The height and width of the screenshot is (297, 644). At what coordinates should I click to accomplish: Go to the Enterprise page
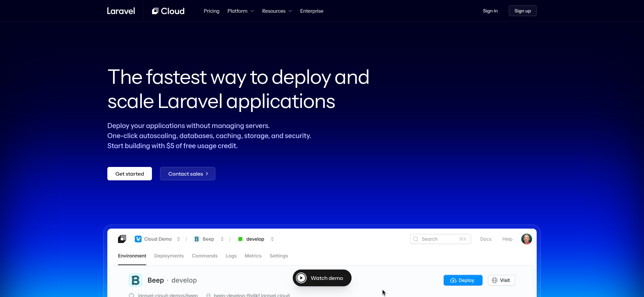pos(312,11)
